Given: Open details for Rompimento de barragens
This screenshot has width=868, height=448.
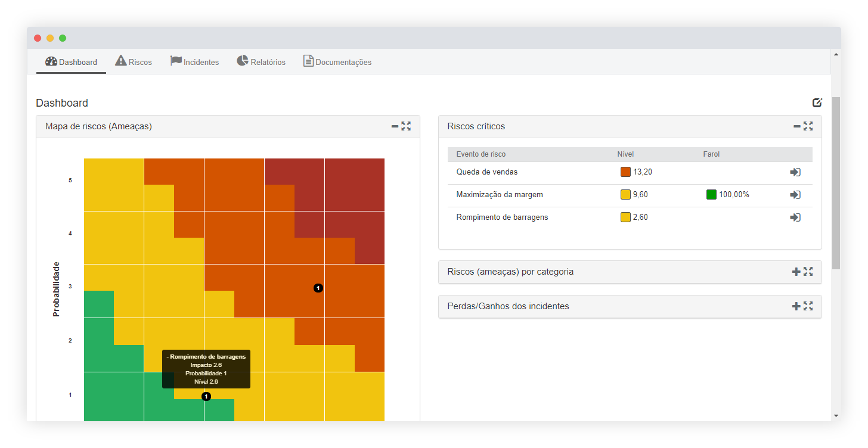Looking at the screenshot, I should coord(795,217).
